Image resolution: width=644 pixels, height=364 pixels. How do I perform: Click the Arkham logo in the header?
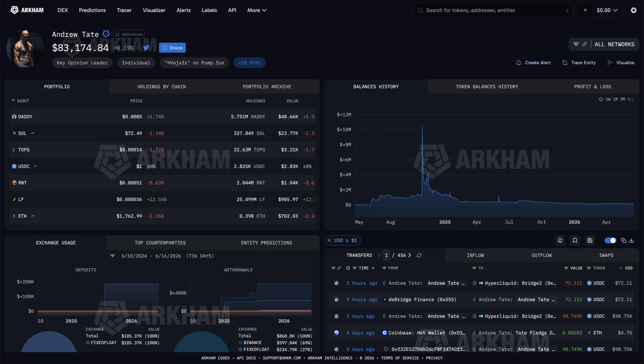(x=27, y=10)
